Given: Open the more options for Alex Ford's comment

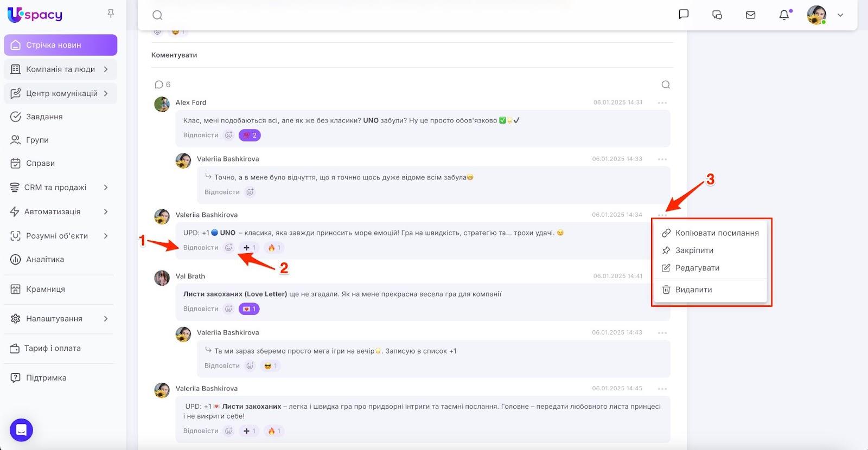Looking at the screenshot, I should click(x=662, y=102).
